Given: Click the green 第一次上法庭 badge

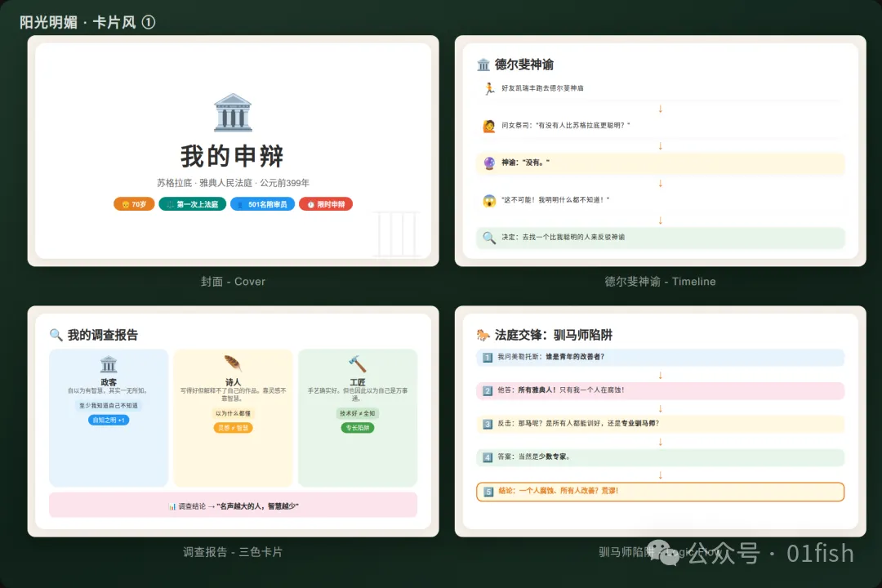Looking at the screenshot, I should coord(192,204).
